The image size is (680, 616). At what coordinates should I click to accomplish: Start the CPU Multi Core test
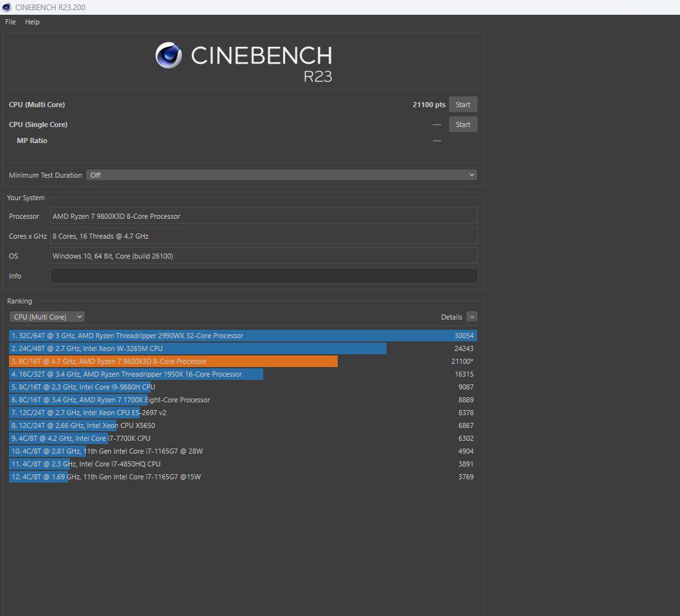(462, 105)
